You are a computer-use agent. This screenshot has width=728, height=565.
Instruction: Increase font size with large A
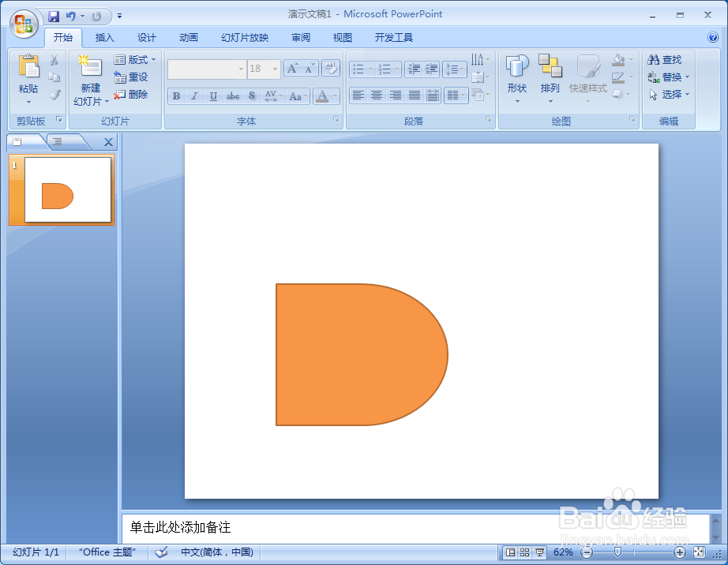(x=292, y=69)
